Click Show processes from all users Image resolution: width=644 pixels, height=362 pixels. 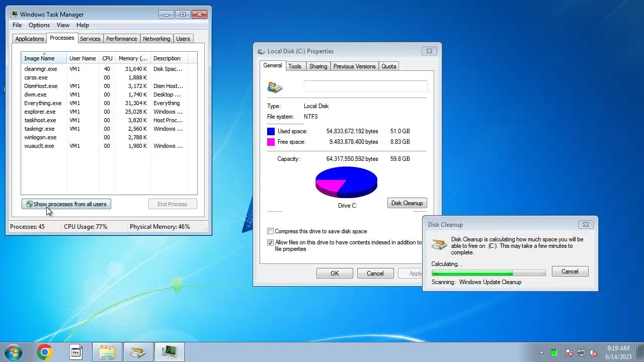point(66,204)
